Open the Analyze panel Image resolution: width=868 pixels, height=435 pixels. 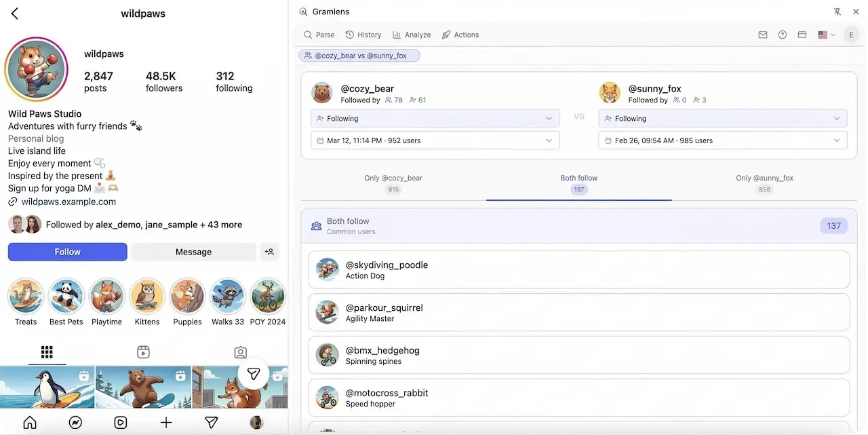(412, 35)
